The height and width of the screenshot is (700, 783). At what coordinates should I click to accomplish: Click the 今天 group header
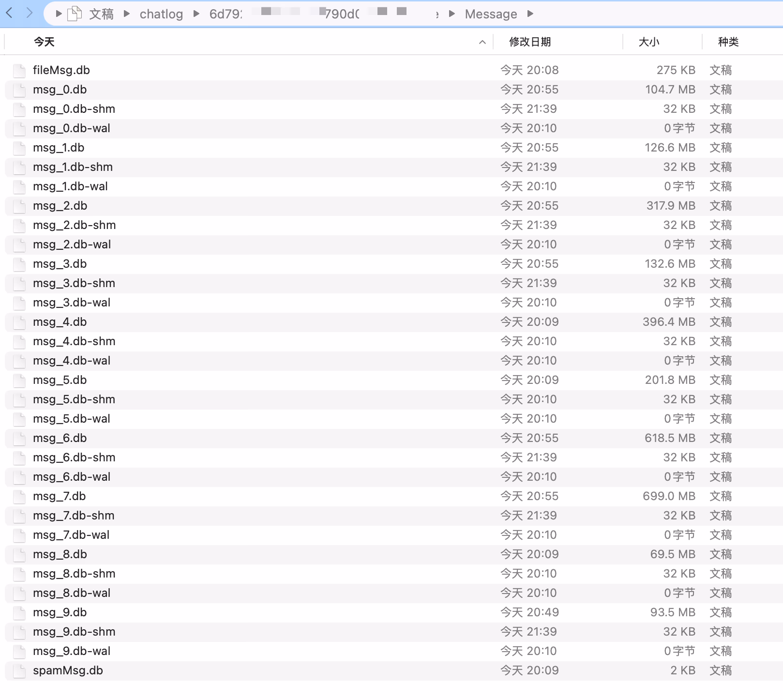coord(44,42)
